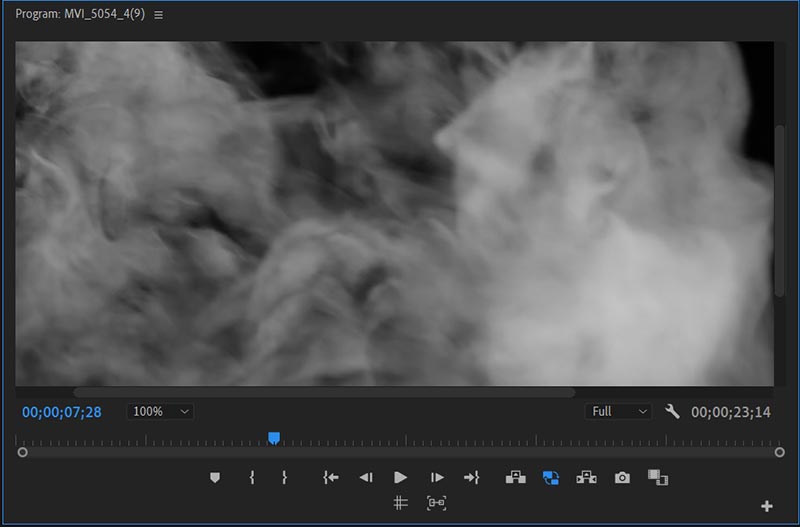Jump to In point
Image resolution: width=800 pixels, height=527 pixels.
(x=331, y=478)
